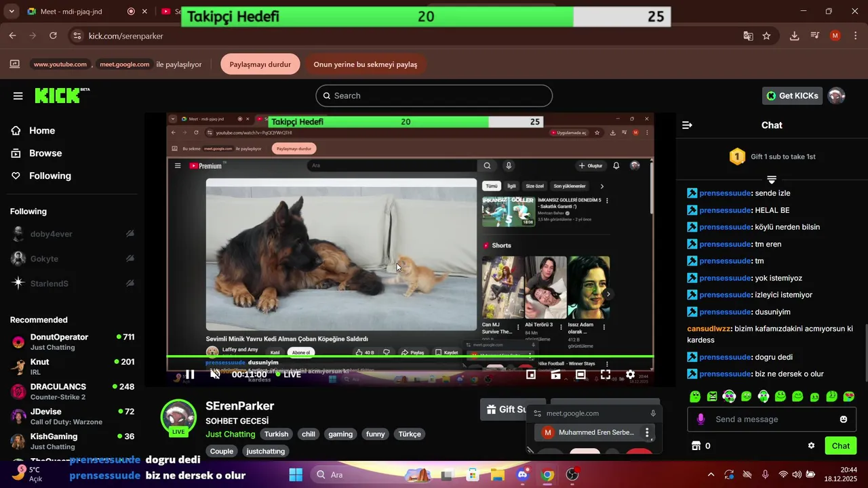Collapse the chat panel arrow icon
This screenshot has width=868, height=488.
(687, 125)
